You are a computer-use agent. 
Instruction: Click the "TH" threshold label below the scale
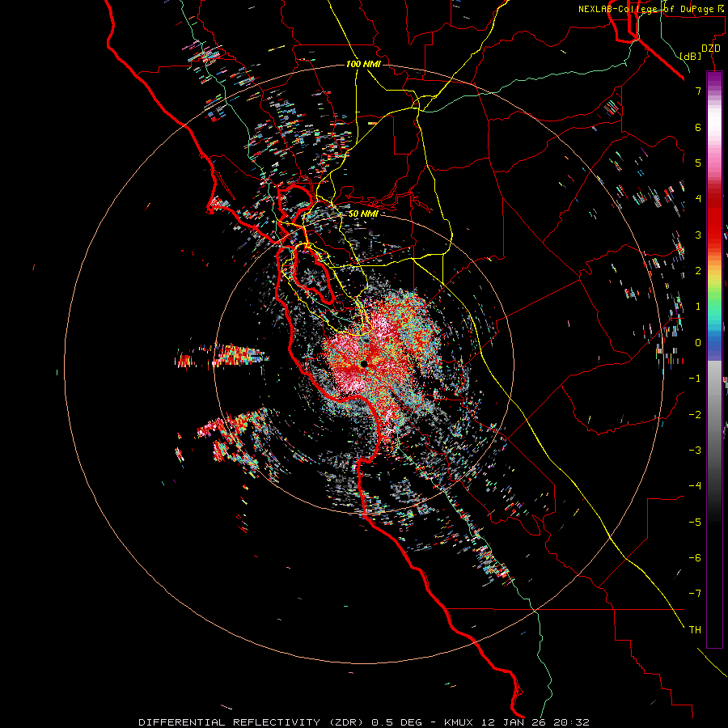click(x=695, y=630)
